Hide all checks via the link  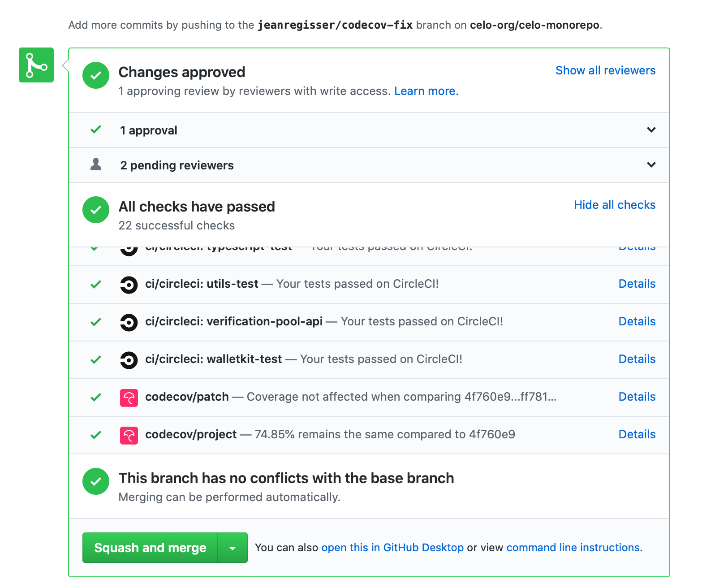pos(615,205)
